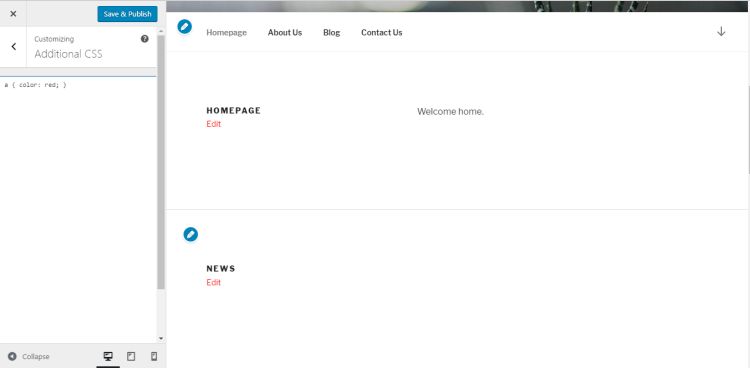
Task: Click the sidebar scrollbar up arrow
Action: tap(161, 31)
